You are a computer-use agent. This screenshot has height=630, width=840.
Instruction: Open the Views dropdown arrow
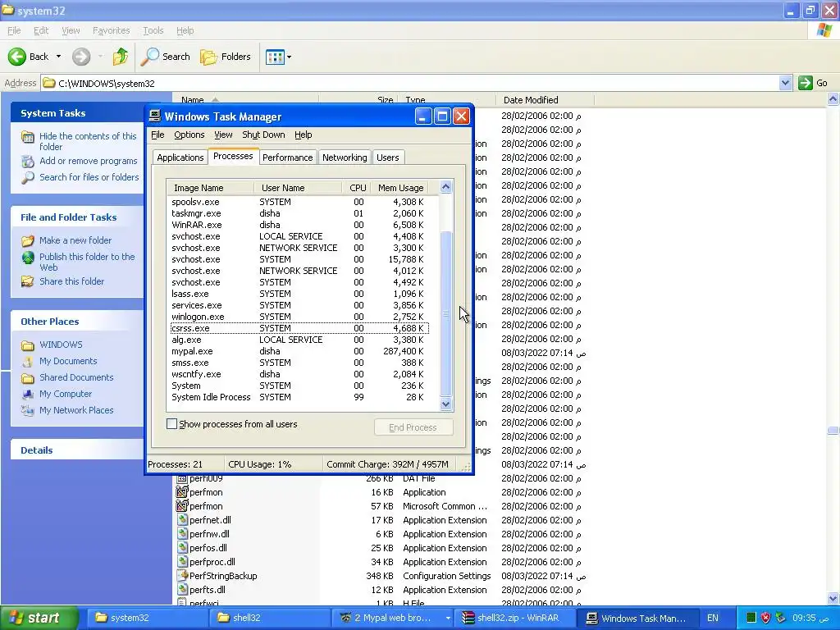click(290, 57)
